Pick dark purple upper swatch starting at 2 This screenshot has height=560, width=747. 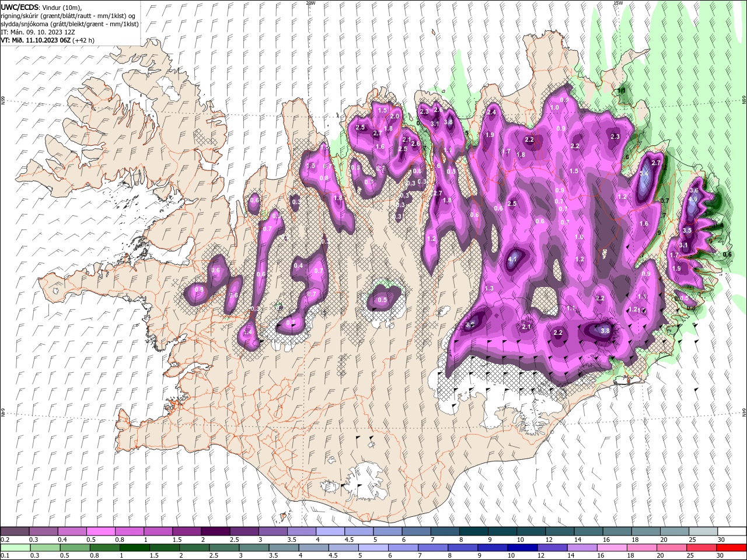point(215,531)
